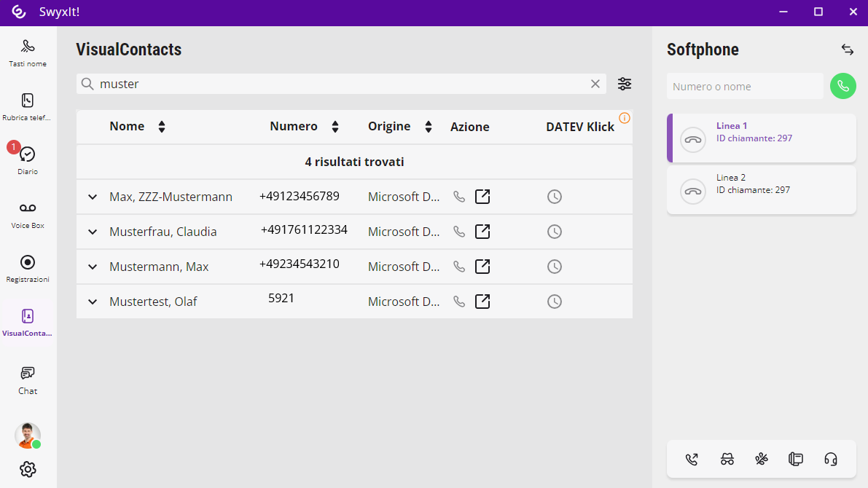Toggle incognito hide-number icon
This screenshot has width=868, height=488.
pyautogui.click(x=727, y=459)
